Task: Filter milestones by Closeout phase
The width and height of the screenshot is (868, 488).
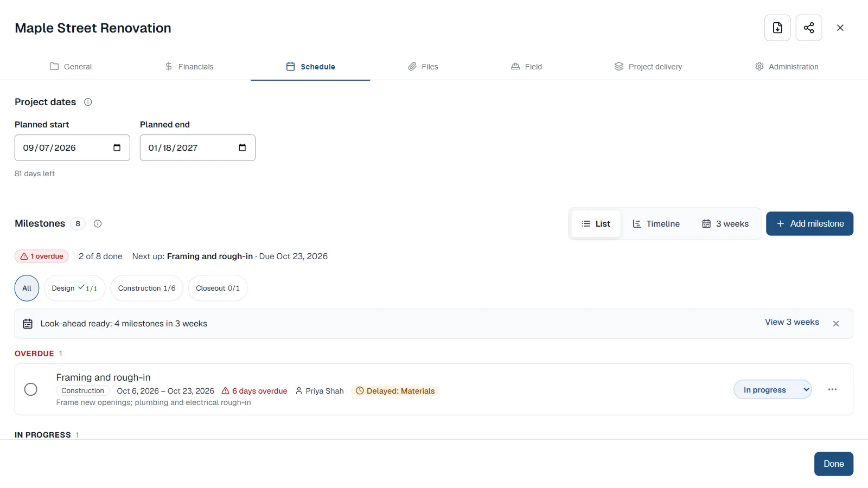Action: pos(218,288)
